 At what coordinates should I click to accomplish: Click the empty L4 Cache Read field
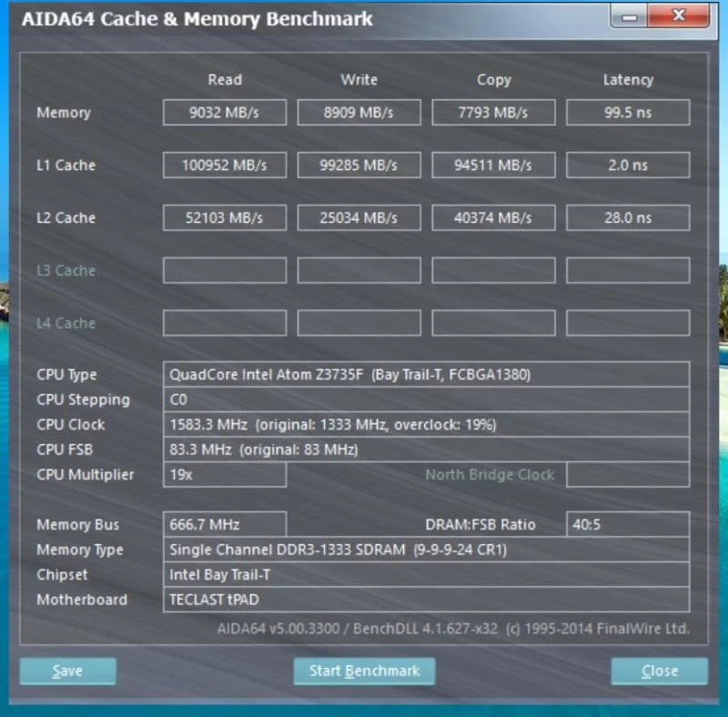(x=225, y=323)
